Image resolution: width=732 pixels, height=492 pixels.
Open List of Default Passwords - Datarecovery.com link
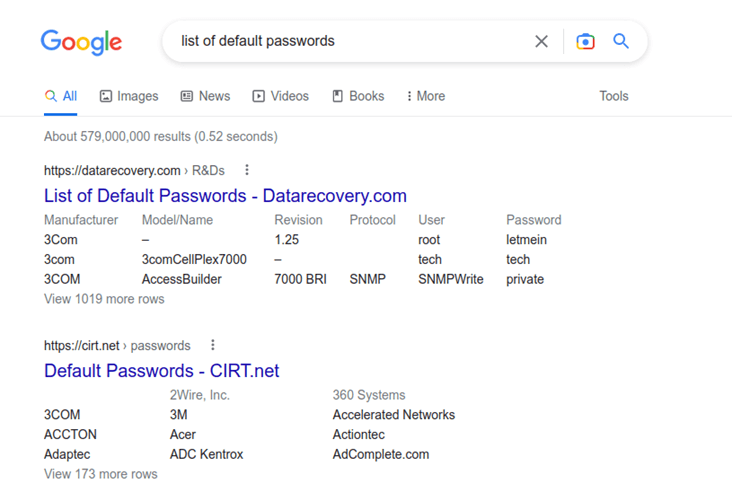(x=225, y=196)
